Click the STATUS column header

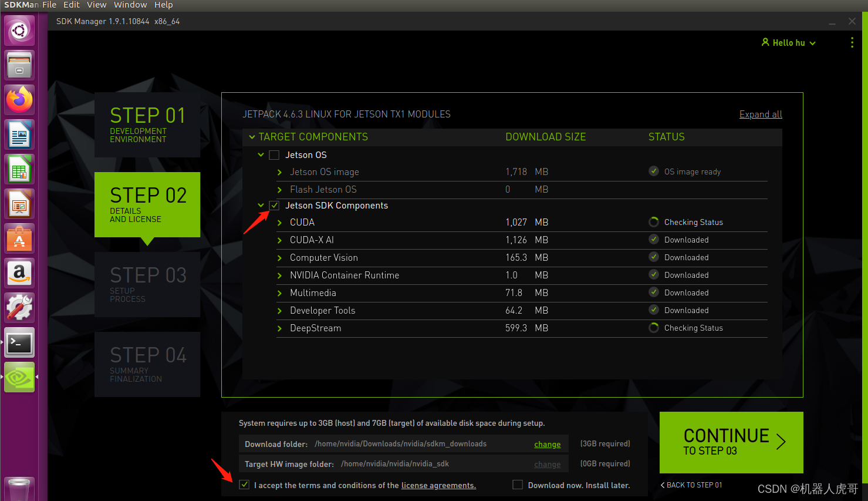[667, 137]
